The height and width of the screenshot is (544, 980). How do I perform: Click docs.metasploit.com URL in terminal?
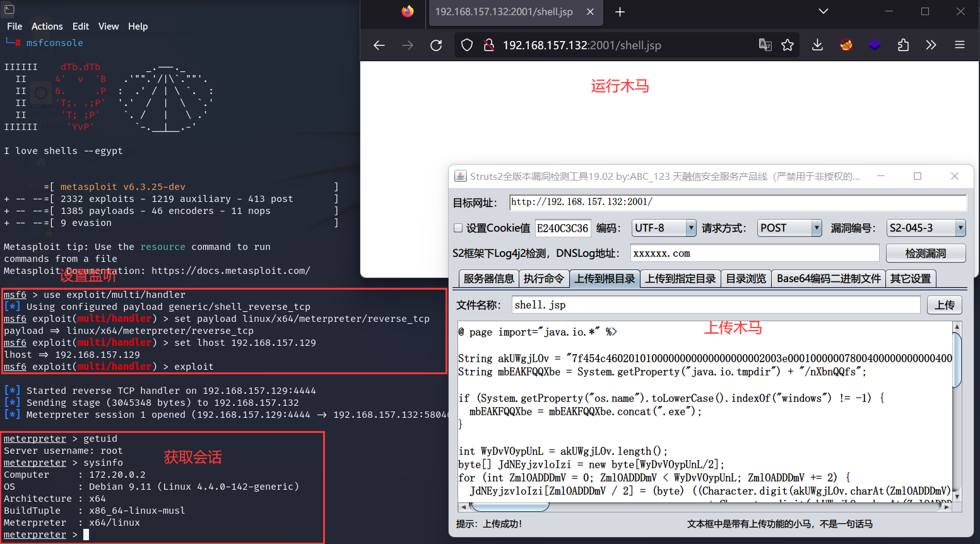point(230,271)
